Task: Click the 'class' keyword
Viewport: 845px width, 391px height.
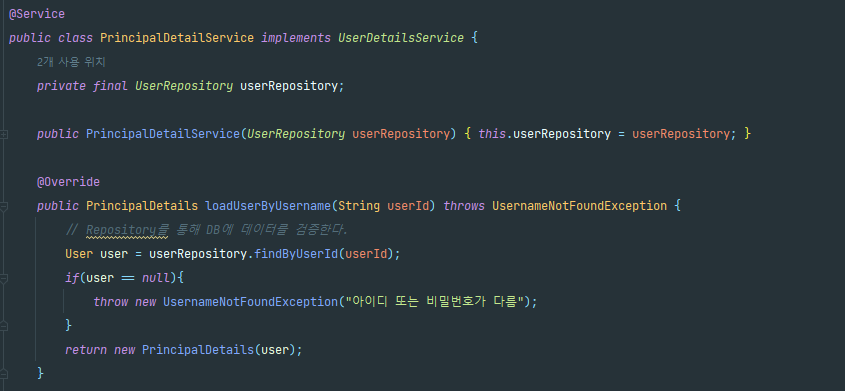Action: [75, 38]
